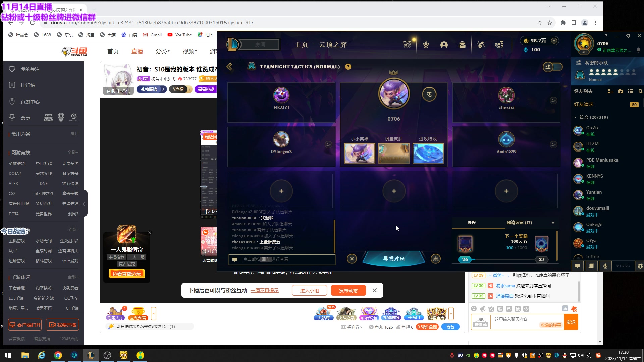Open the player profile icon in League client
This screenshot has width=644, height=362.
click(444, 44)
